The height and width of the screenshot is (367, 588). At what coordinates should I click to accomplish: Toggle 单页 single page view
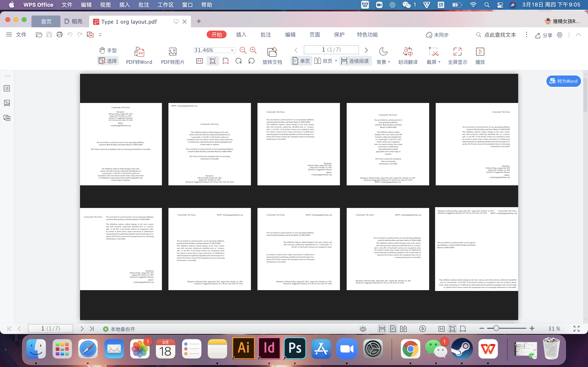(301, 61)
